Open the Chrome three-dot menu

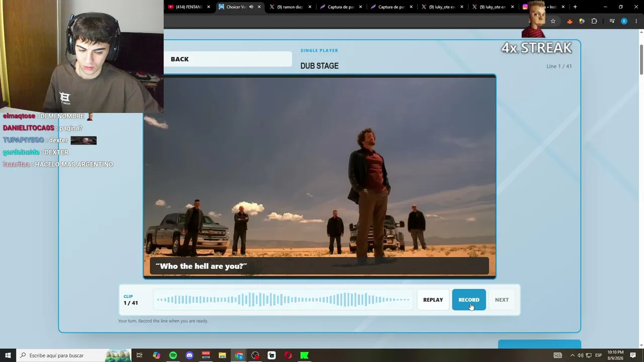coord(636,21)
